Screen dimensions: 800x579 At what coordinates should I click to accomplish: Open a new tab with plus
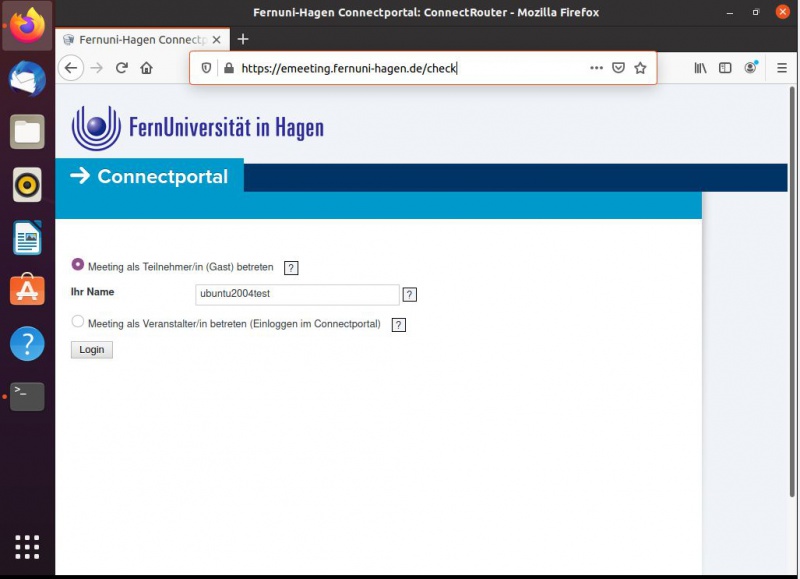pos(243,39)
